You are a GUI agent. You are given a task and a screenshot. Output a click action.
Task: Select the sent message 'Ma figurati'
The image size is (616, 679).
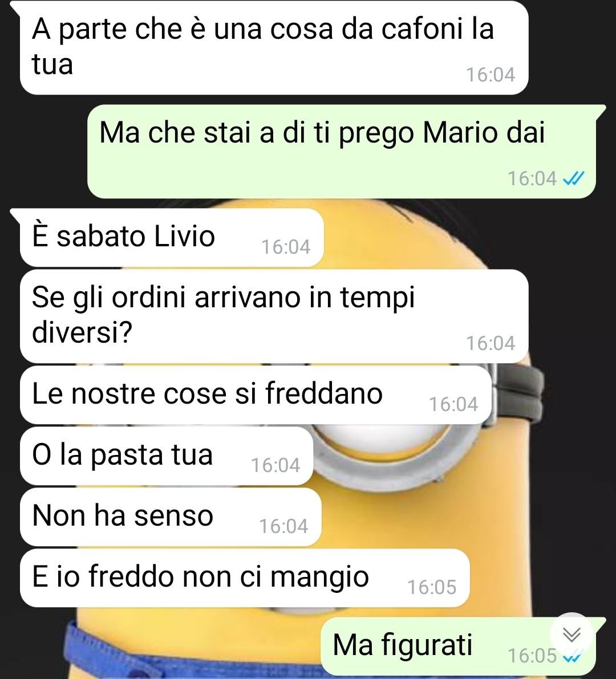[x=458, y=646]
